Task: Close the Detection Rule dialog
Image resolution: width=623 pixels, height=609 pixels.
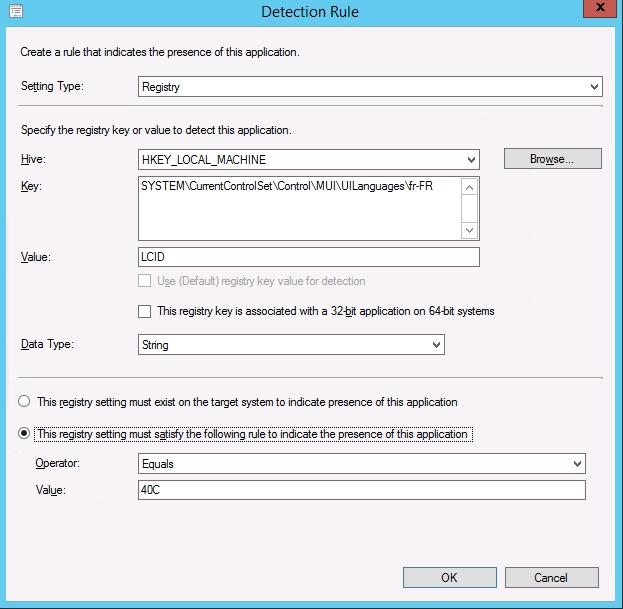Action: point(598,10)
